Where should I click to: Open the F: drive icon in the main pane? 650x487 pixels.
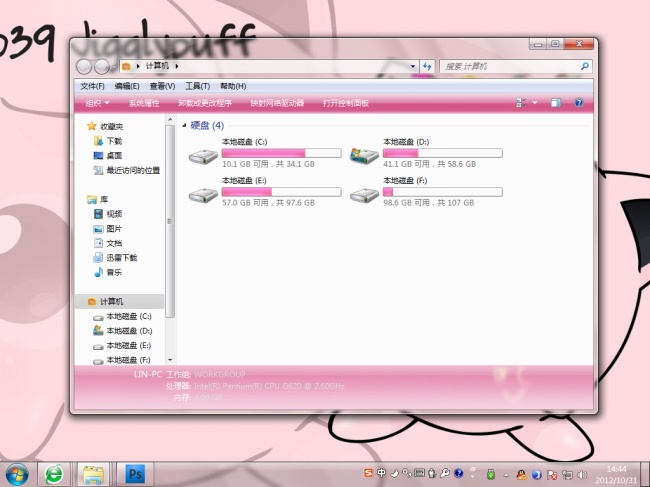(x=364, y=195)
